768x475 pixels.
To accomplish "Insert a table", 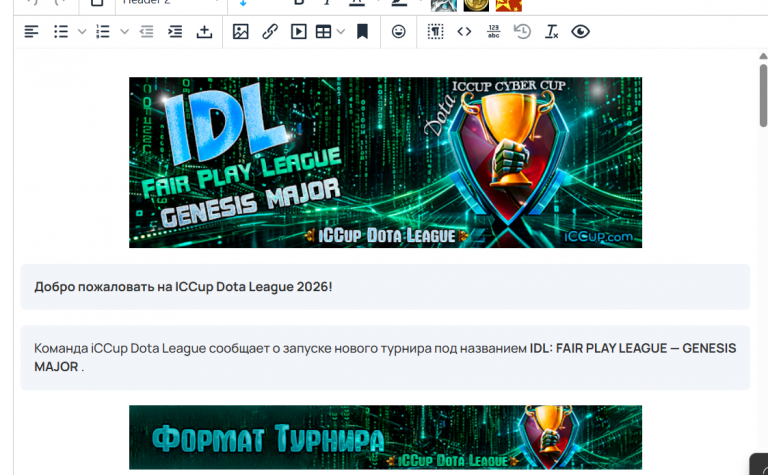I will (x=323, y=32).
